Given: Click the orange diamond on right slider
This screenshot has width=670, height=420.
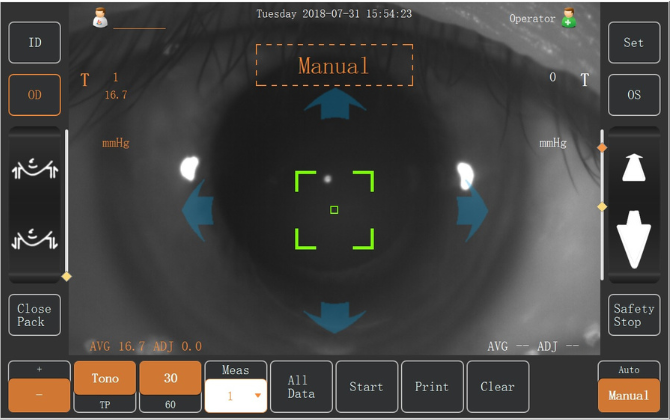Looking at the screenshot, I should (602, 148).
